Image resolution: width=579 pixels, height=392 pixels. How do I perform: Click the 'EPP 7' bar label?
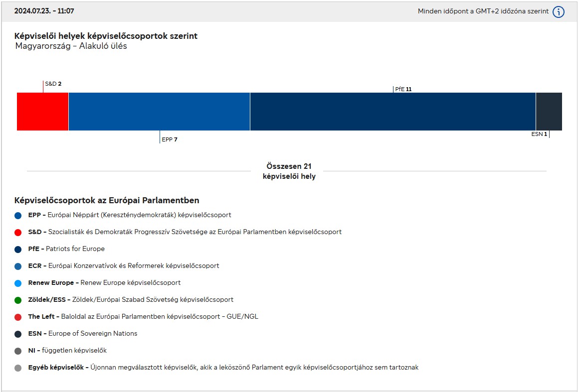pos(170,139)
